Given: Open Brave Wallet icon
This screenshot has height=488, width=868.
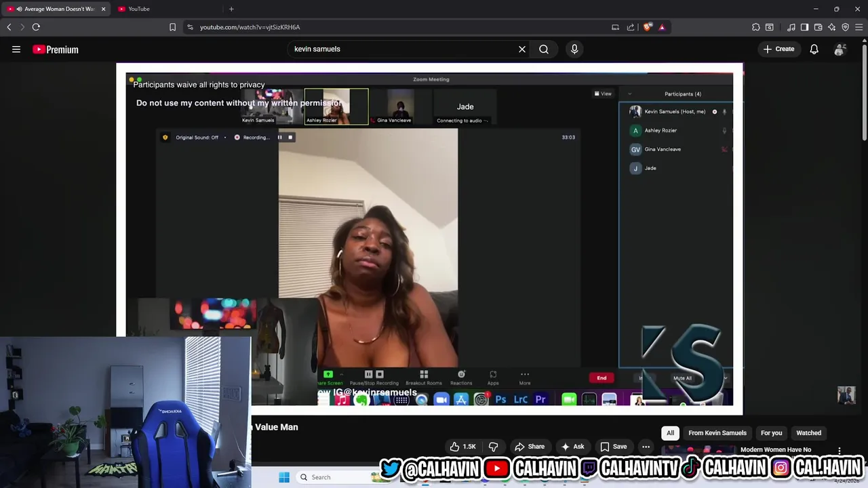Looking at the screenshot, I should click(818, 27).
